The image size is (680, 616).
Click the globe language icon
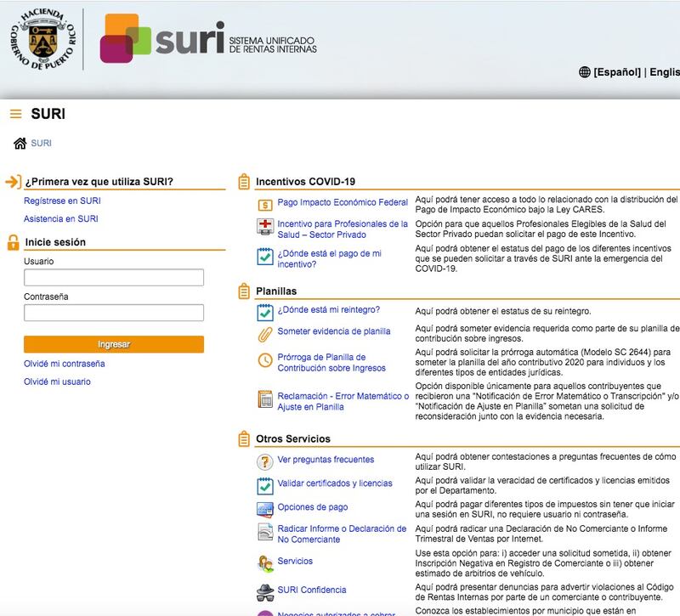pos(585,72)
